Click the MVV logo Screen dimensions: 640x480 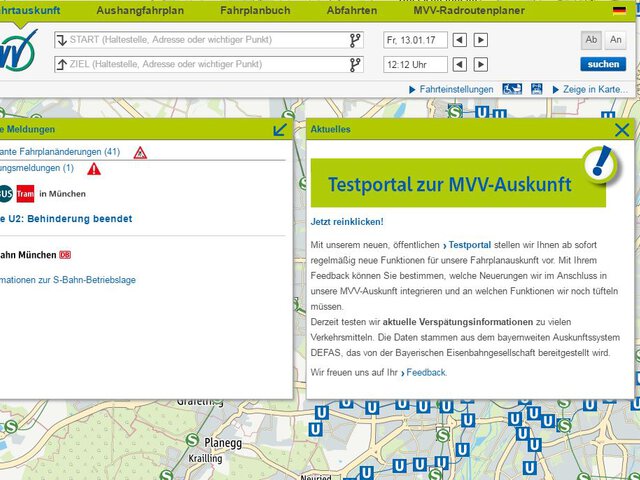point(17,51)
